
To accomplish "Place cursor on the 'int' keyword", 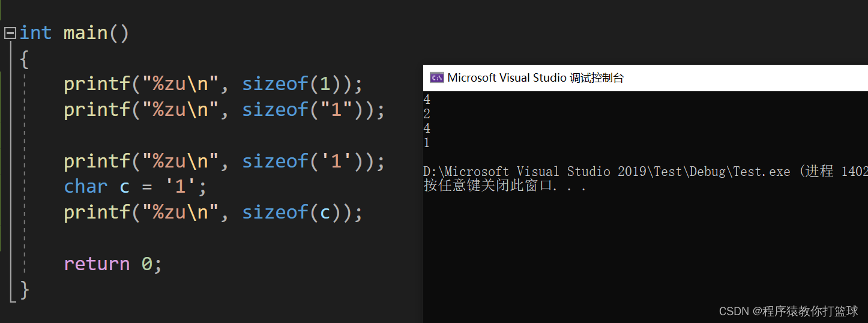I will (x=35, y=32).
